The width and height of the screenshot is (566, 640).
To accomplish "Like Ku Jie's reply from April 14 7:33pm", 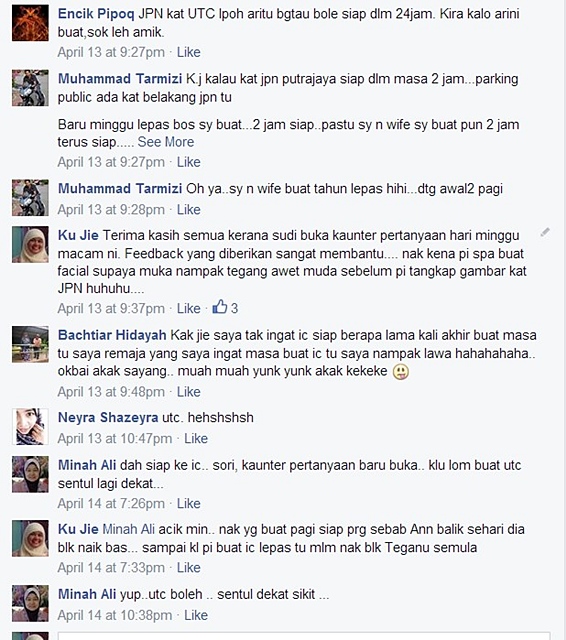I will tap(189, 568).
